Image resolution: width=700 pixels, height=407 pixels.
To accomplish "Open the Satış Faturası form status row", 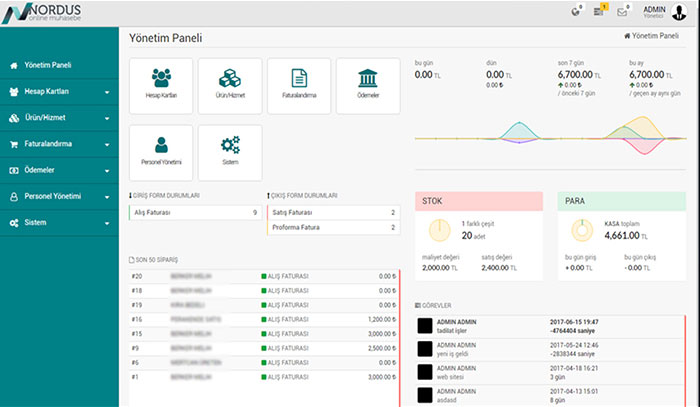I will pos(333,212).
